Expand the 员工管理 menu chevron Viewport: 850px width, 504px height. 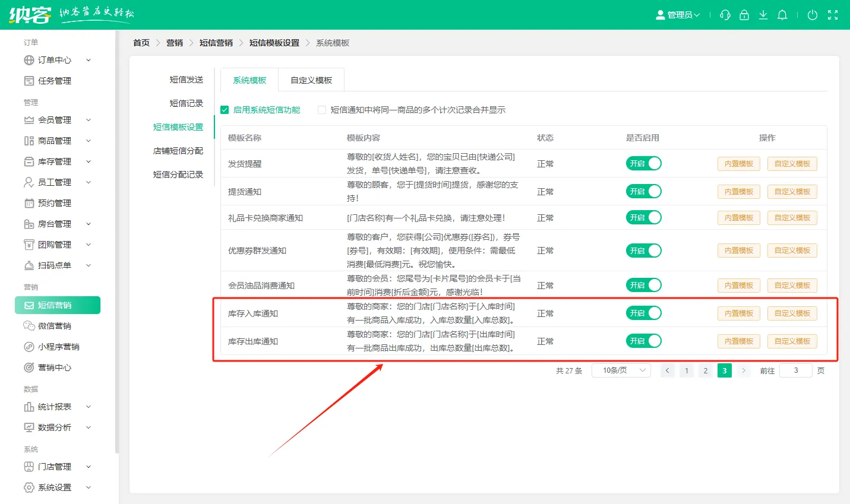(89, 182)
